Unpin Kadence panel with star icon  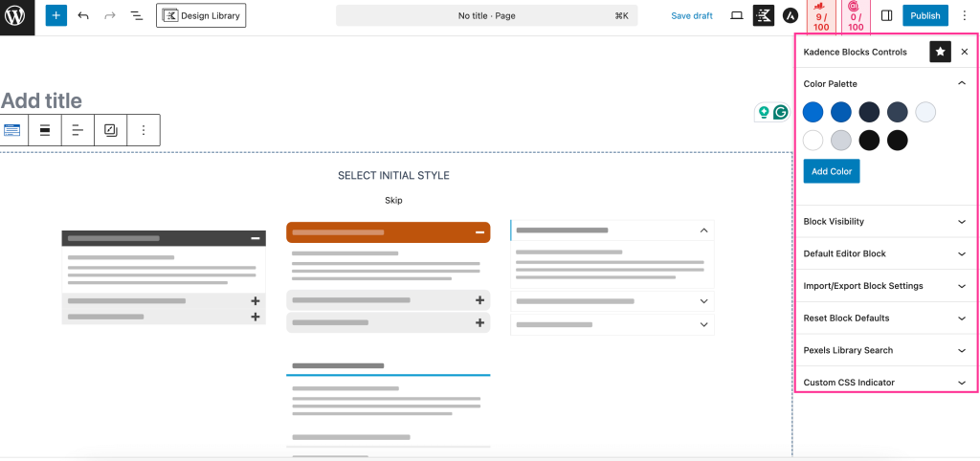point(940,52)
